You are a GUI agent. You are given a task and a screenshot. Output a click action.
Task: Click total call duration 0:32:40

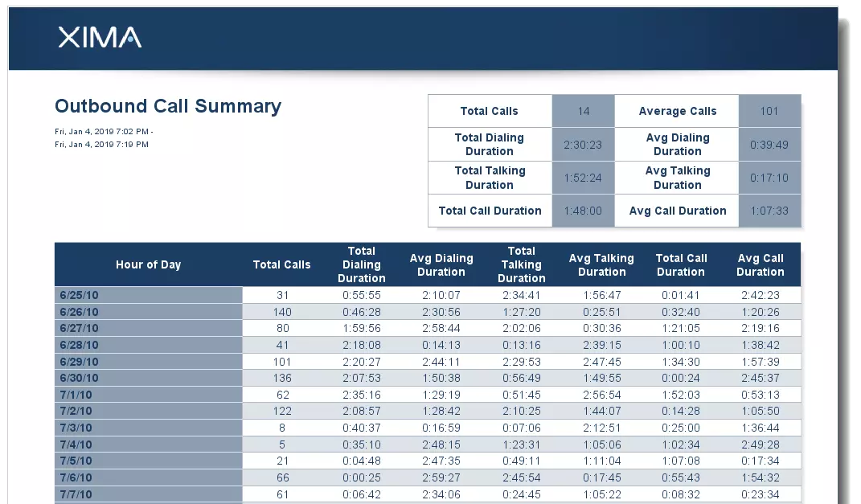click(681, 312)
